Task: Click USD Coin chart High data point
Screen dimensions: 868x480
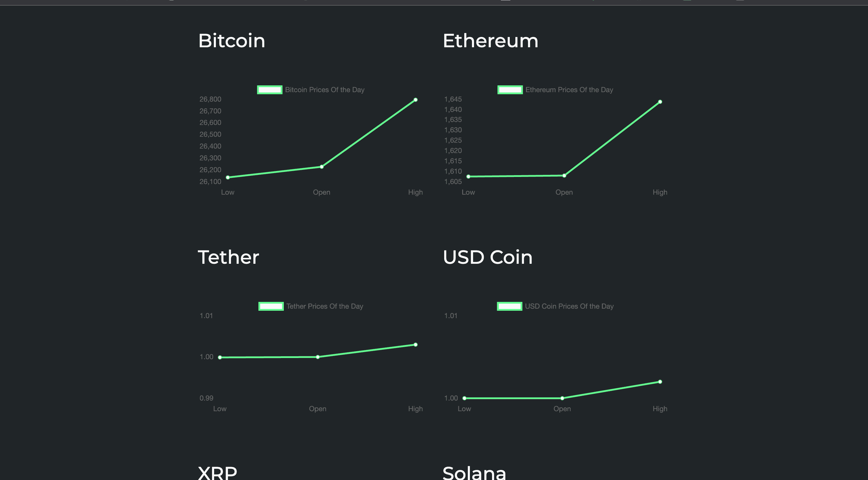Action: click(660, 382)
